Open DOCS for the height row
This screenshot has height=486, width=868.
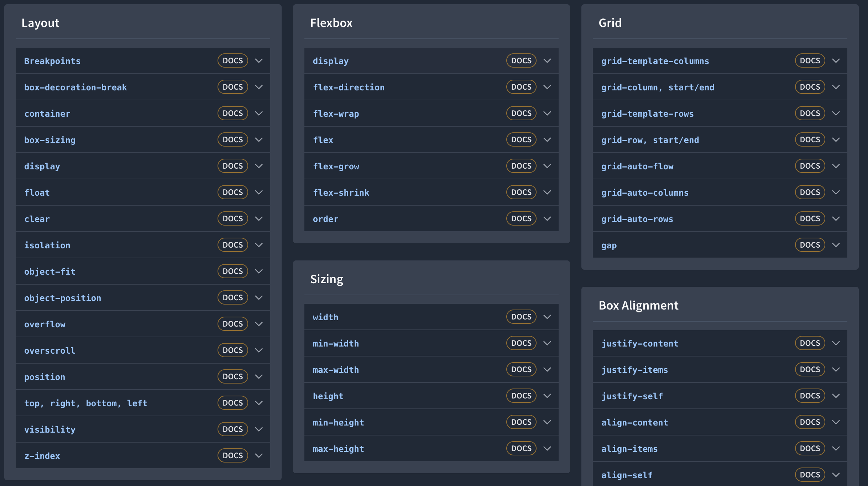521,396
